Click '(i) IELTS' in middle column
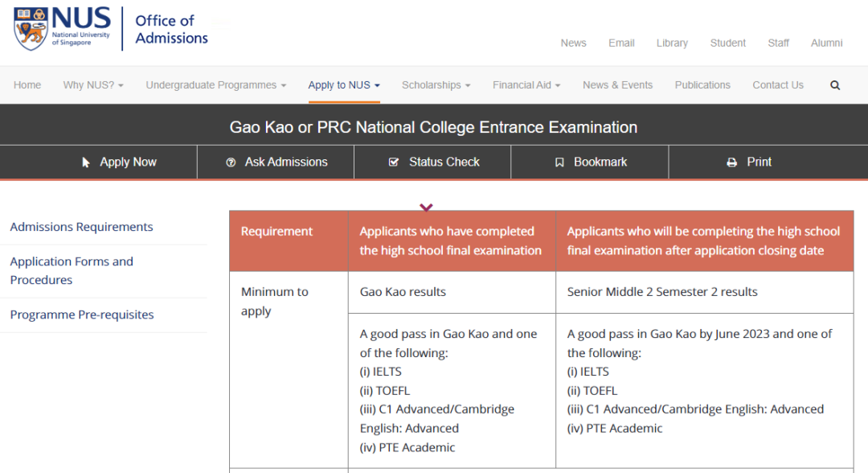The height and width of the screenshot is (473, 868). (381, 372)
